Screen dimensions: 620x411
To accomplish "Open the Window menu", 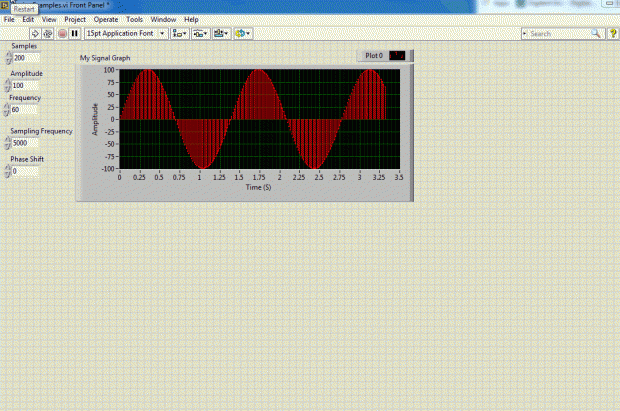I will click(163, 19).
